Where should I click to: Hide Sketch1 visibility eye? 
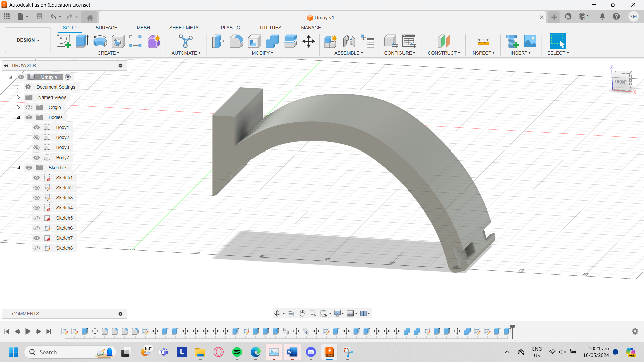pos(37,178)
